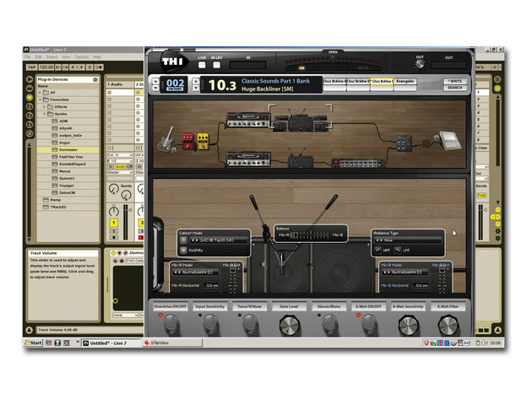The height and width of the screenshot is (399, 532).
Task: Step preset number up next to 10.3
Action: [195, 81]
